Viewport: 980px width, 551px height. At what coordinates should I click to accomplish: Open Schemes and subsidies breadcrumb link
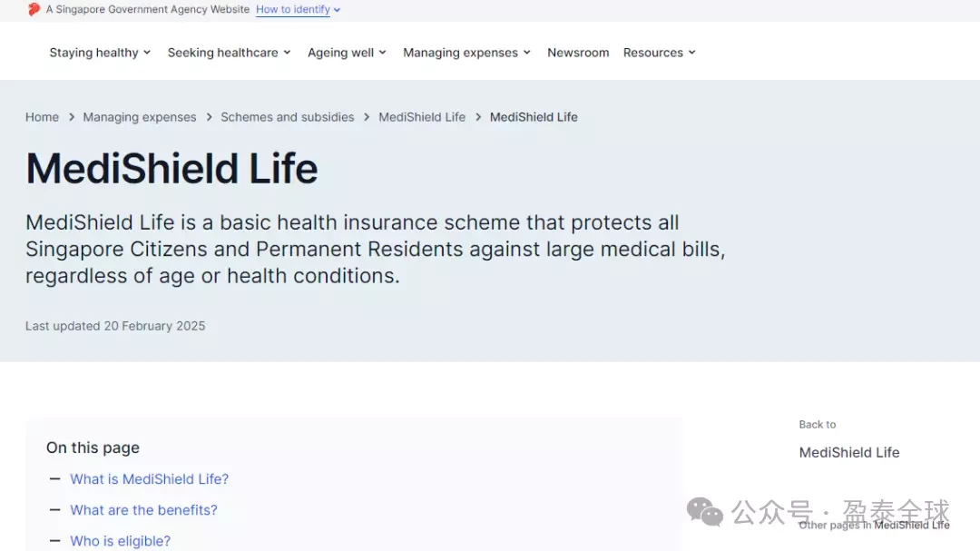click(x=288, y=117)
